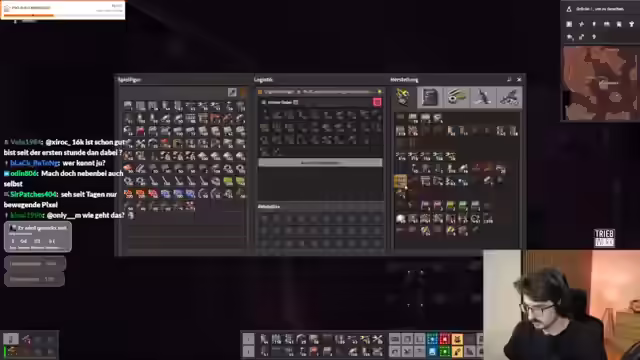Open the stream poll widget below the chat
Viewport: 640px width, 360px height.
pos(38,237)
